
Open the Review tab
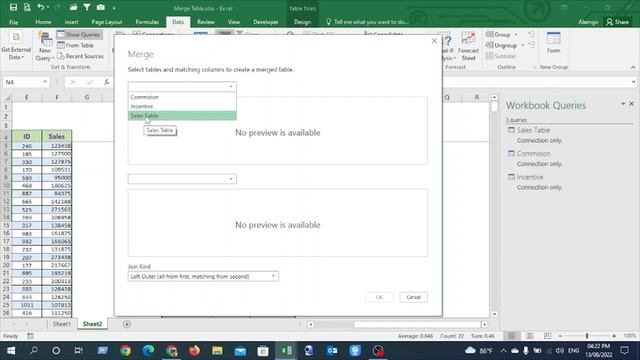tap(206, 22)
